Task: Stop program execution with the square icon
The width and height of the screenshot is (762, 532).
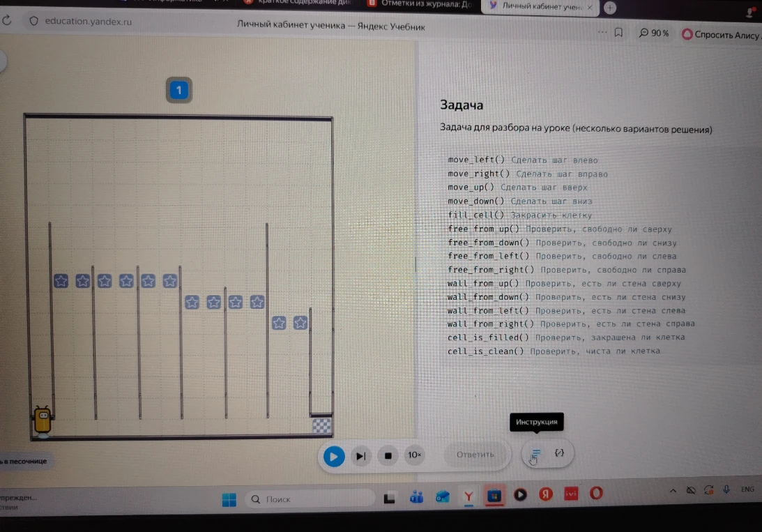Action: tap(388, 456)
